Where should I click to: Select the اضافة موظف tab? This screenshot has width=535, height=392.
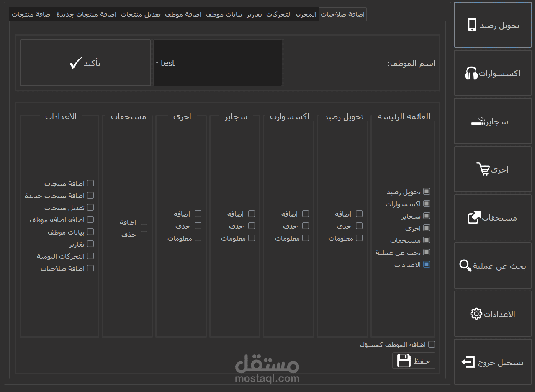pos(183,14)
